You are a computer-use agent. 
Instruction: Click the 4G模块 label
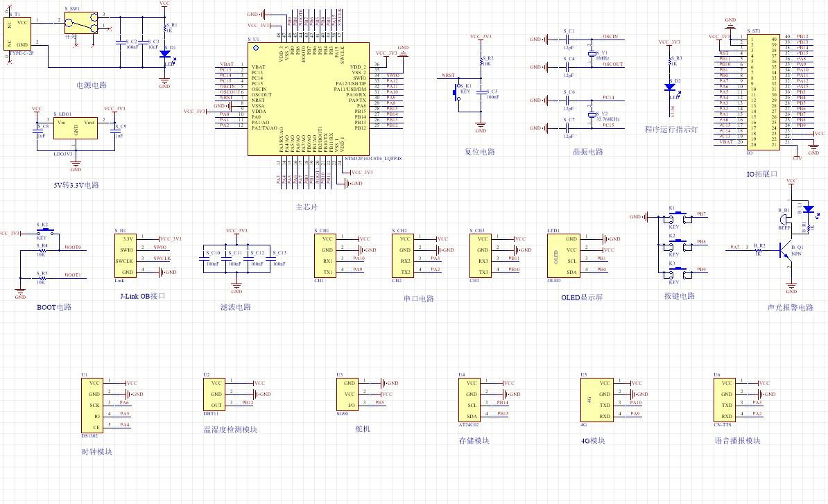pos(592,441)
